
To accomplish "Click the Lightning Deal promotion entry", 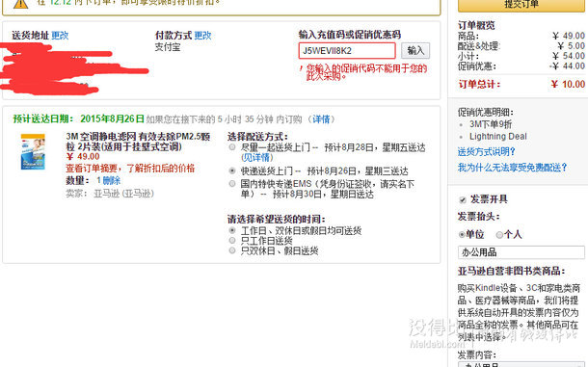I will [498, 137].
